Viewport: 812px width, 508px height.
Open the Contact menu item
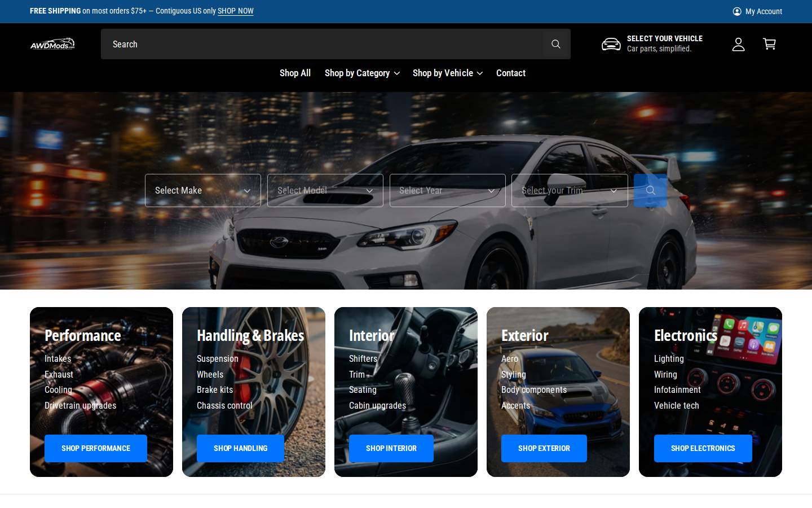point(511,73)
